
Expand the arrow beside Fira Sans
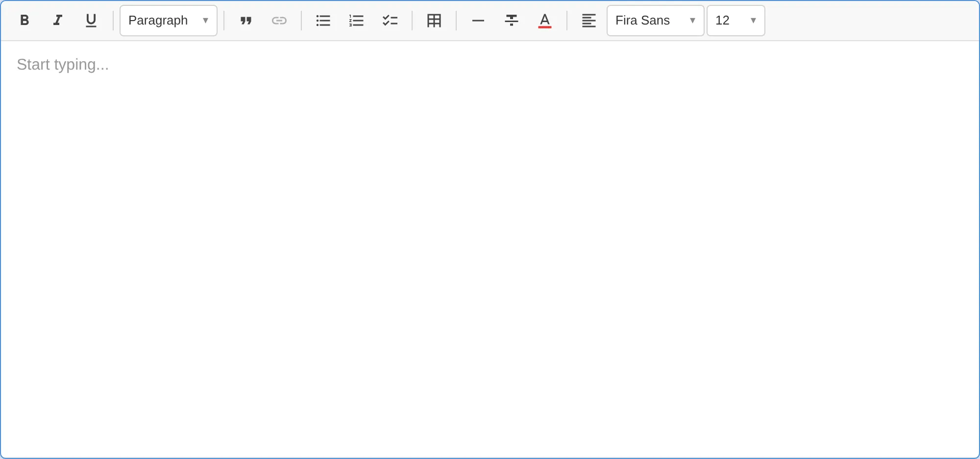[x=692, y=21]
